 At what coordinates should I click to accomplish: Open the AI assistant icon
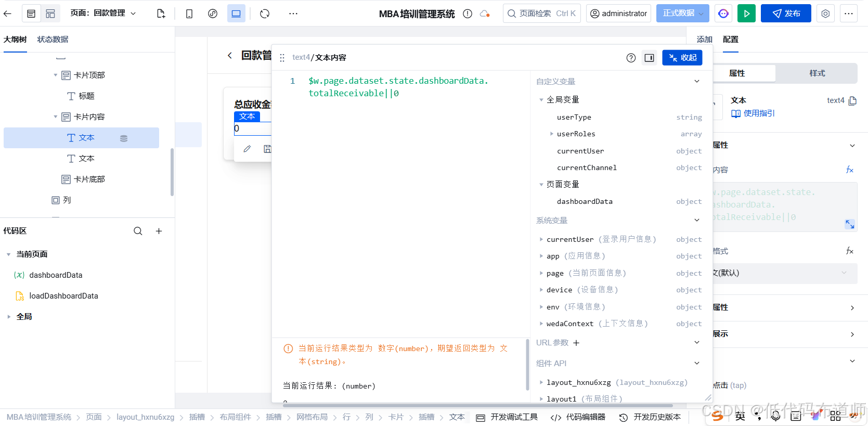(723, 14)
